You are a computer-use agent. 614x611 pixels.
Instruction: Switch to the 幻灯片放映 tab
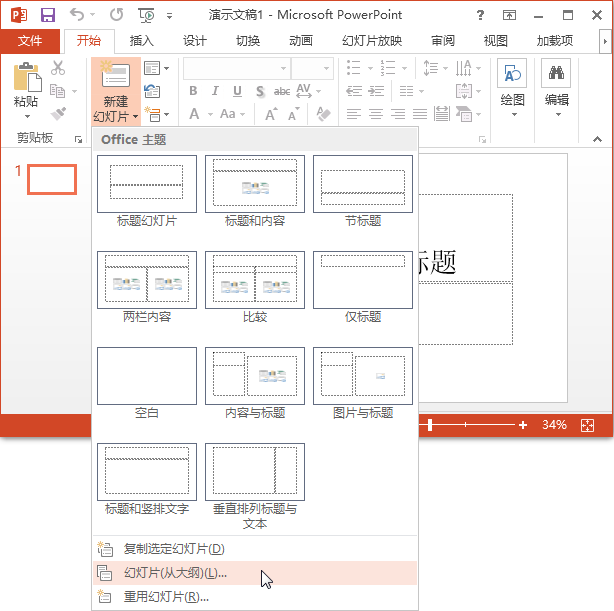coord(372,41)
